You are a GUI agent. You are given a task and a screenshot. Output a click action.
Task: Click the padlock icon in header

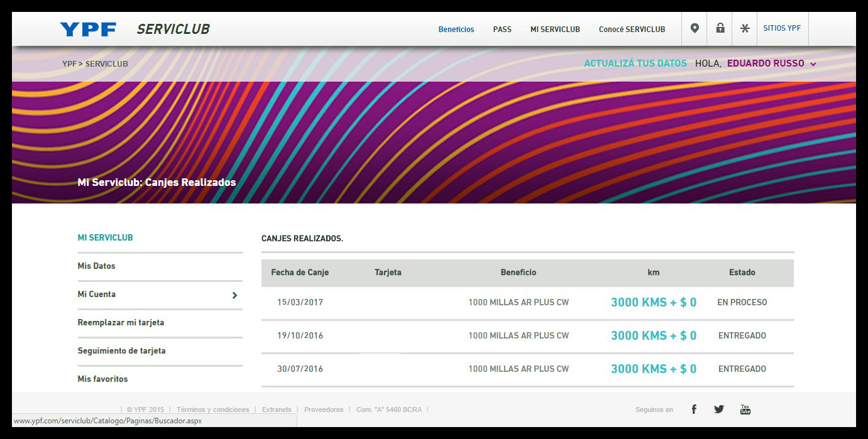click(720, 29)
